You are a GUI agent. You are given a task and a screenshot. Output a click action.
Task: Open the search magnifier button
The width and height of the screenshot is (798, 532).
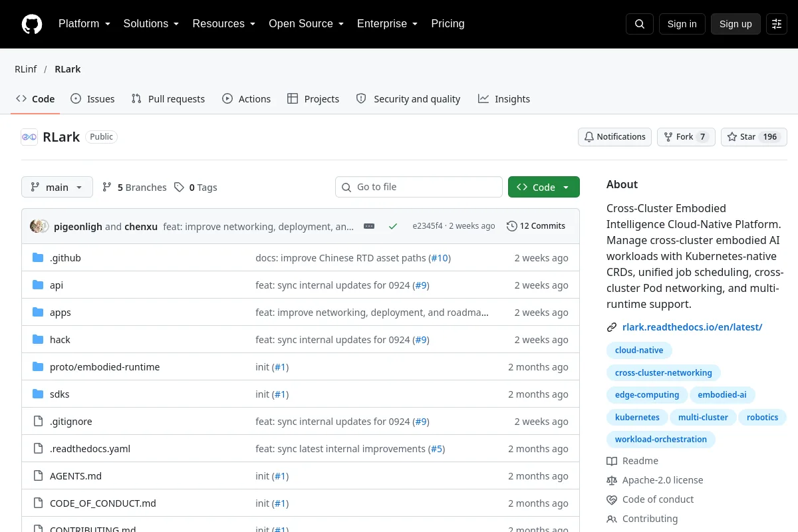tap(640, 24)
